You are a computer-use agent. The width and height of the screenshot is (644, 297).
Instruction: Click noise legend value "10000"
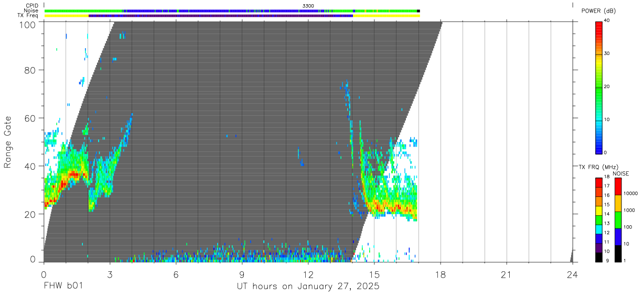click(631, 193)
